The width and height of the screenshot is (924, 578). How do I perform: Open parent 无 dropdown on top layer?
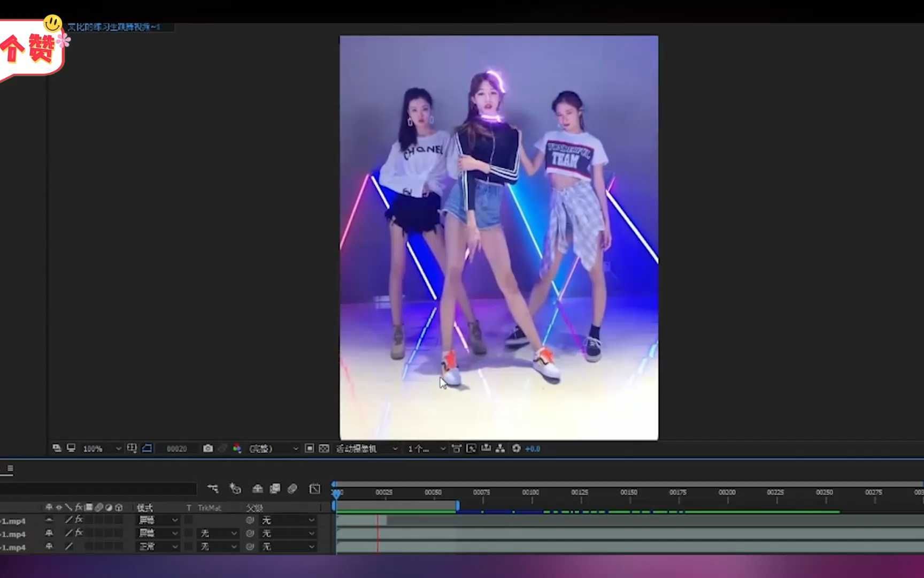pos(288,520)
